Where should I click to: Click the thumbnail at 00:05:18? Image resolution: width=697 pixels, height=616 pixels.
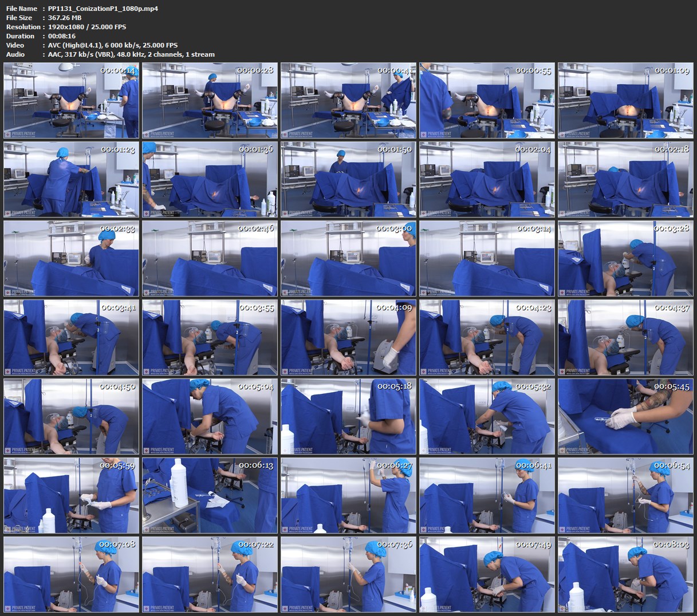click(348, 416)
